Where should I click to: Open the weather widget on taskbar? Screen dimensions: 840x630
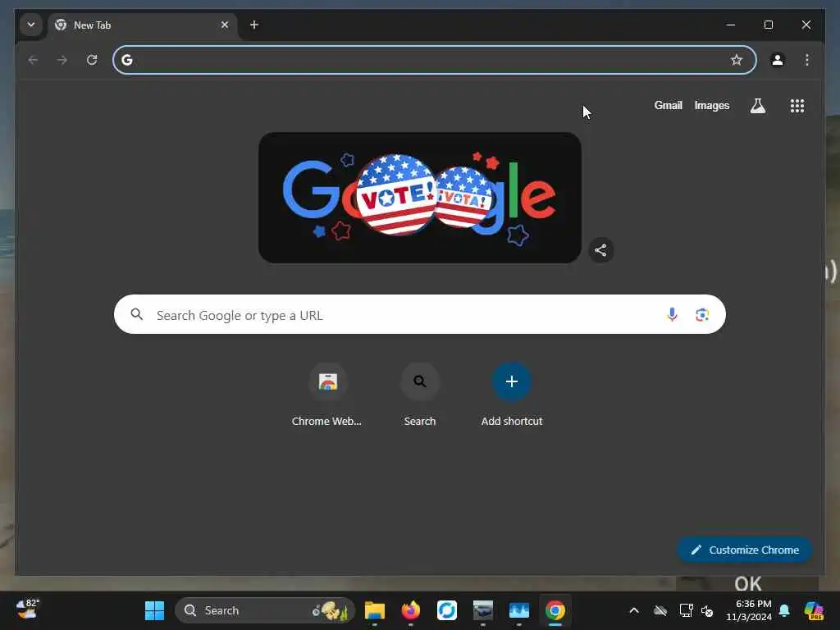[27, 609]
